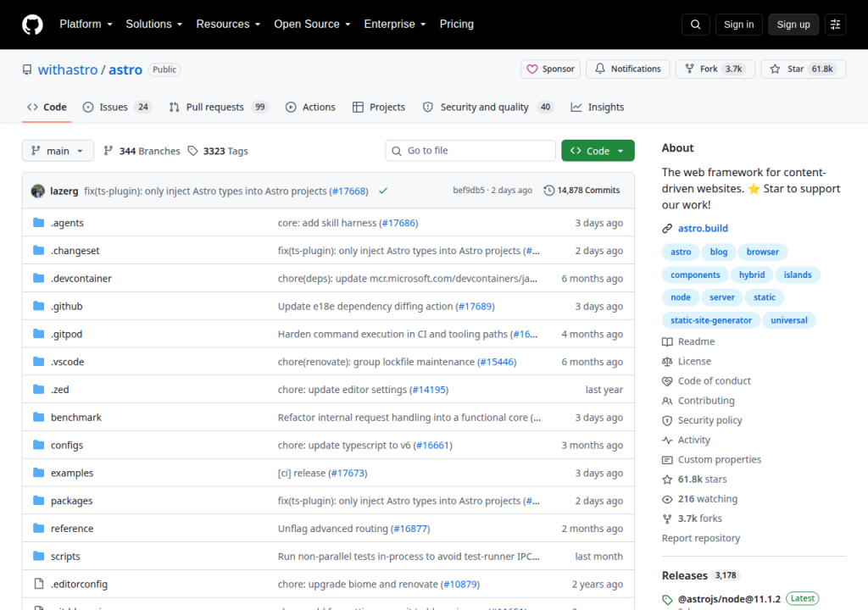This screenshot has width=868, height=610.
Task: Open the .devcontainer folder
Action: [x=81, y=279]
